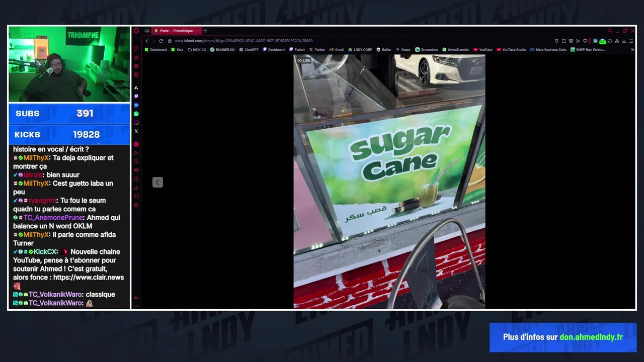Open sidebar history clock icon
The height and width of the screenshot is (362, 644).
(x=136, y=179)
